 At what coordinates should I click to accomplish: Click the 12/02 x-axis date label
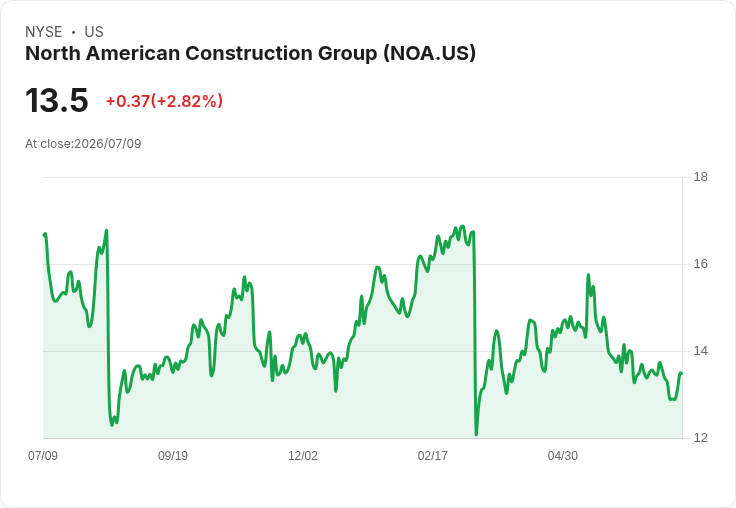[303, 455]
